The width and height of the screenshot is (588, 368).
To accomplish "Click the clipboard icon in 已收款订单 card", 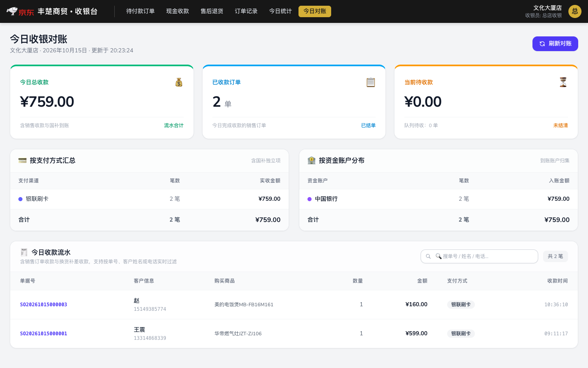I will [371, 82].
